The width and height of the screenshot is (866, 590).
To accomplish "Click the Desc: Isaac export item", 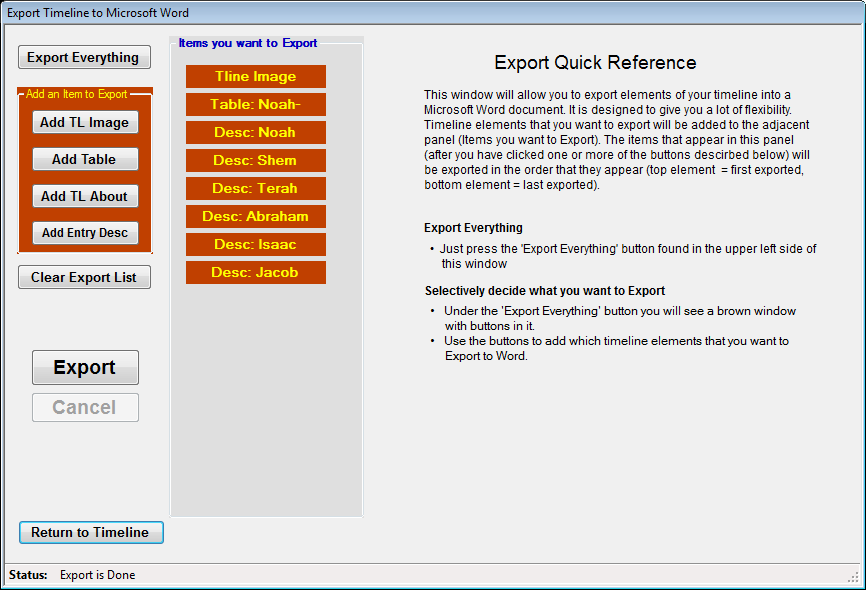I will click(256, 244).
